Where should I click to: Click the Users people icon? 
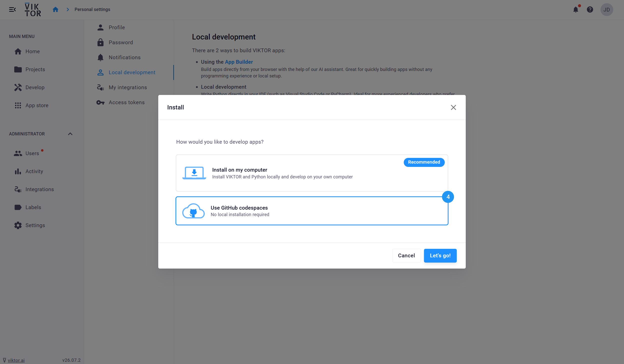pos(18,153)
